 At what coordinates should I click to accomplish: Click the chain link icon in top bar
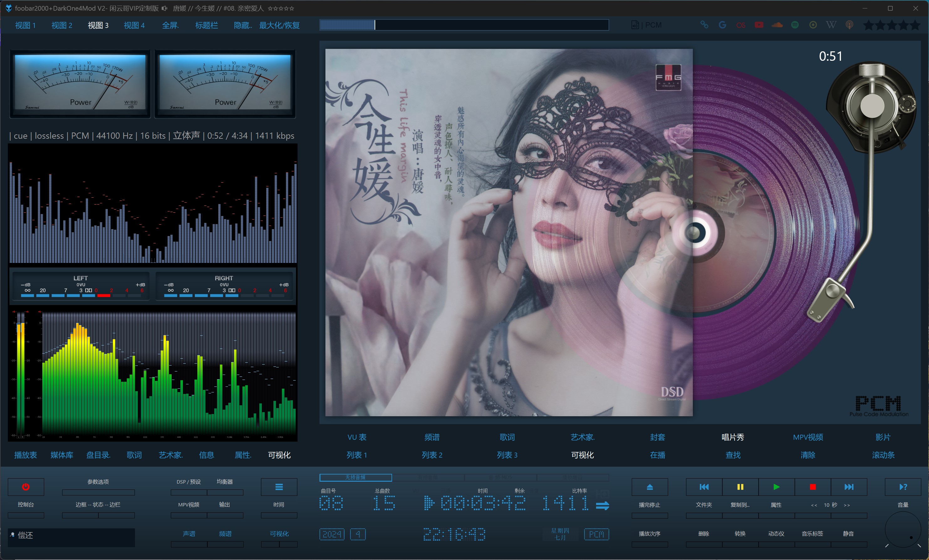704,25
